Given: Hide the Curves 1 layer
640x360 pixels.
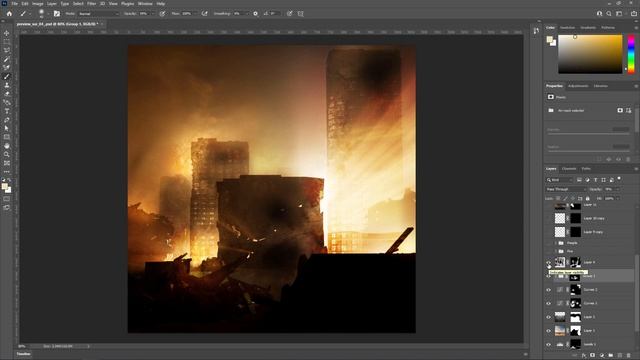Looking at the screenshot, I should [549, 303].
